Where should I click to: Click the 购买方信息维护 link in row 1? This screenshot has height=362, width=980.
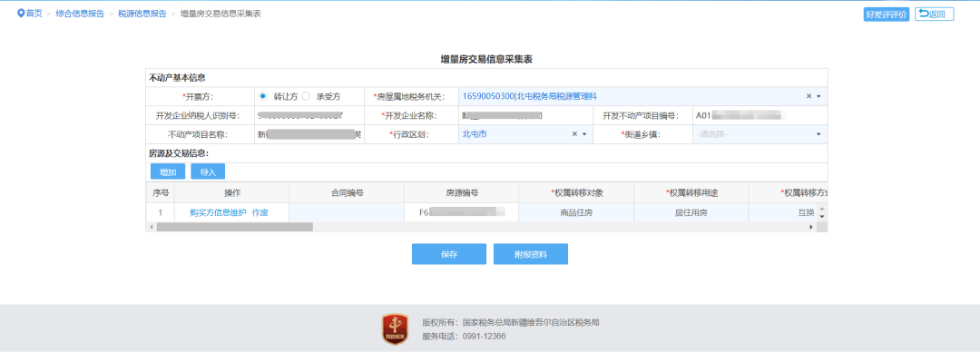(218, 212)
